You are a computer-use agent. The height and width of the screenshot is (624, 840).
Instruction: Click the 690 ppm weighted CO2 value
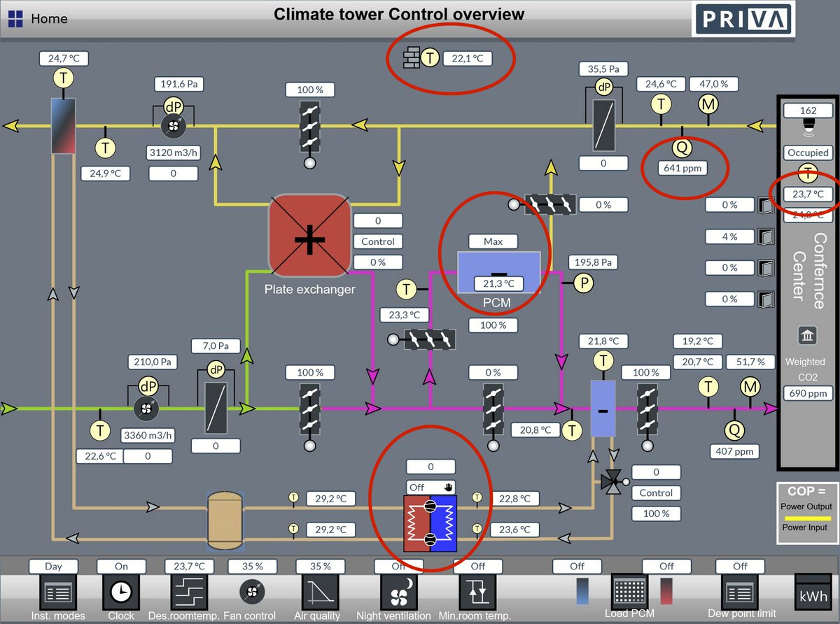click(808, 394)
